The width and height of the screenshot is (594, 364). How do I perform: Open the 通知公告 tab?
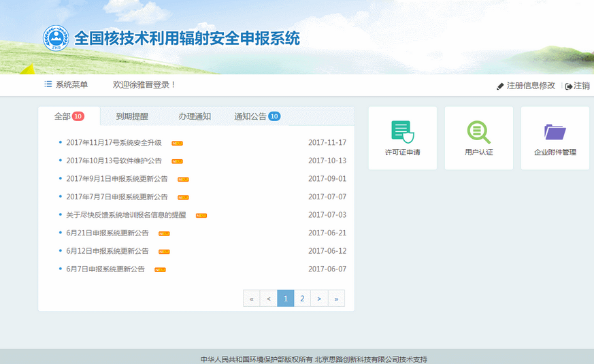pyautogui.click(x=250, y=116)
